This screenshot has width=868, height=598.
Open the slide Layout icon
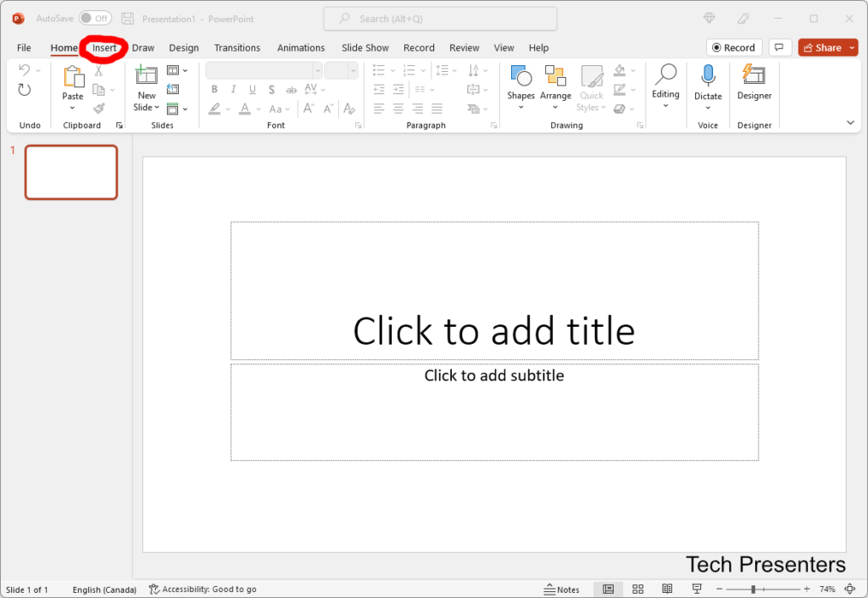coord(173,70)
